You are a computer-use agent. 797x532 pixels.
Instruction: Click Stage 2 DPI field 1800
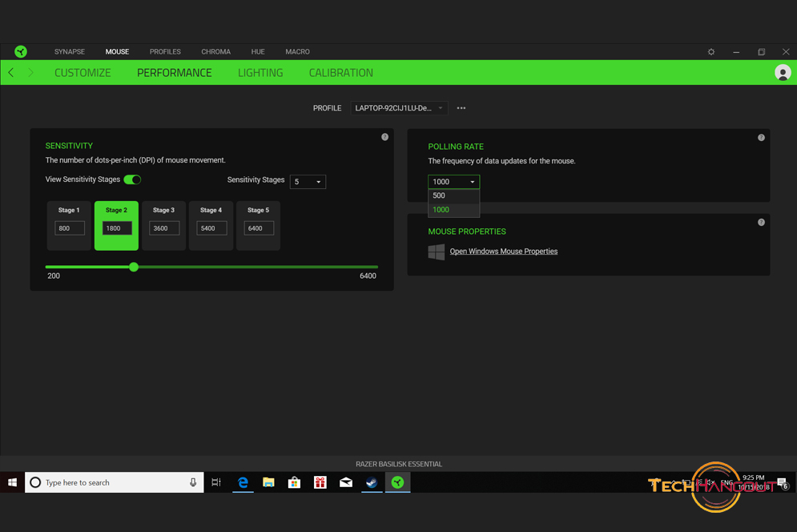[x=117, y=228]
